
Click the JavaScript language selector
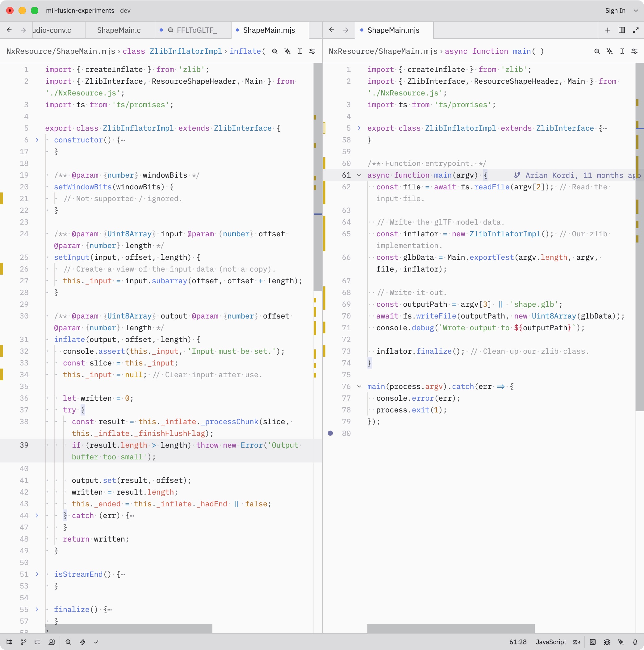550,642
